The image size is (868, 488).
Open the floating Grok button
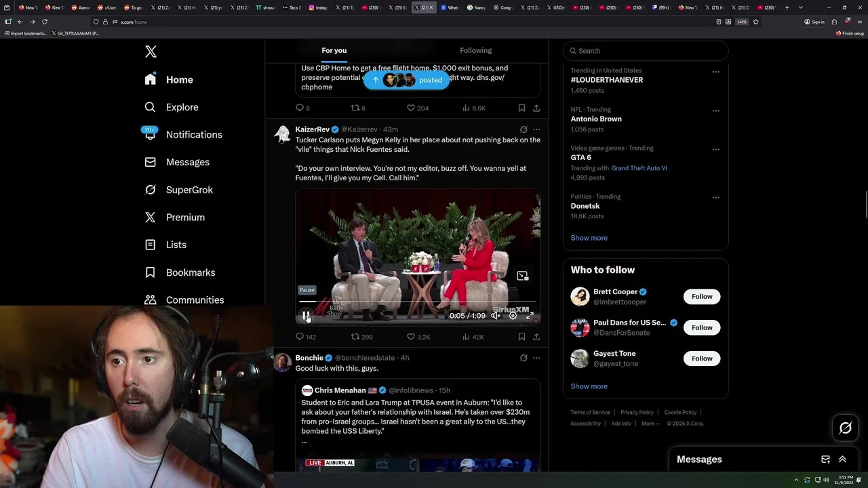846,428
